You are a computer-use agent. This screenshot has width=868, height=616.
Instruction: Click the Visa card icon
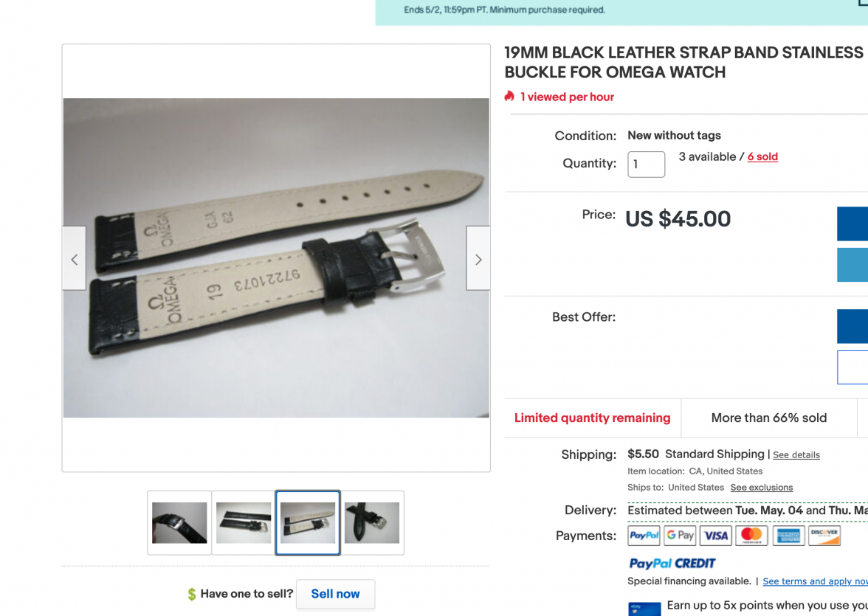click(716, 535)
